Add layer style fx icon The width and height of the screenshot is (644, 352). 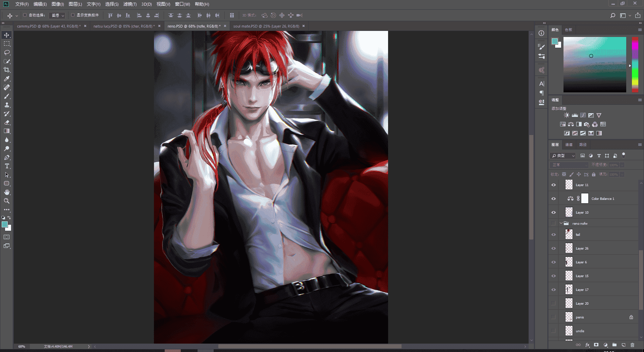click(x=587, y=345)
